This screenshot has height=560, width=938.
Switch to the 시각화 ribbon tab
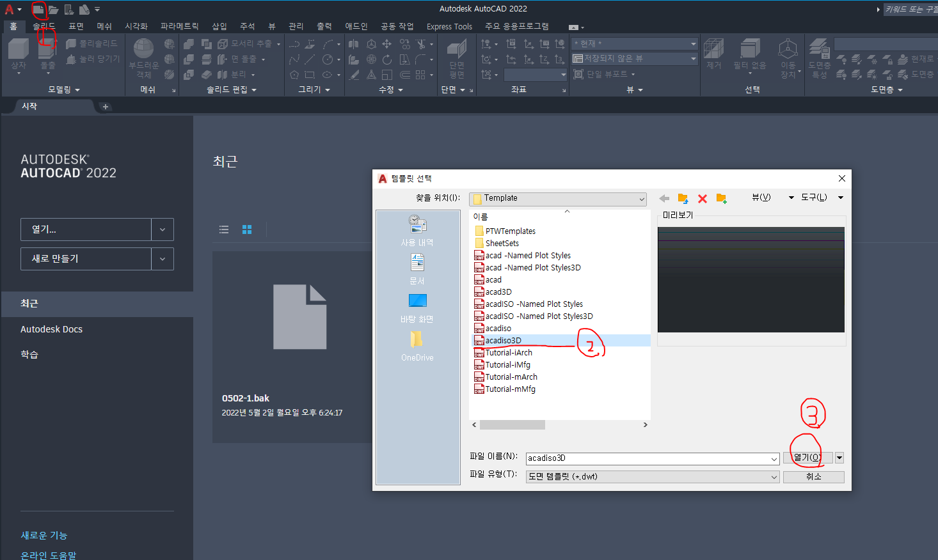136,26
